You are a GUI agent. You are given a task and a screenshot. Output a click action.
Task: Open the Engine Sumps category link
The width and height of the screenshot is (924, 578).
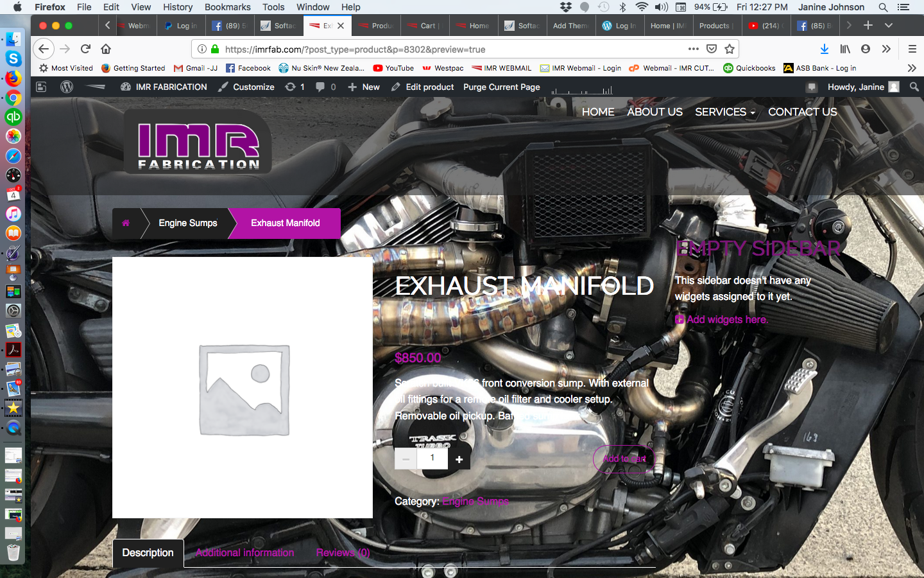pos(475,502)
